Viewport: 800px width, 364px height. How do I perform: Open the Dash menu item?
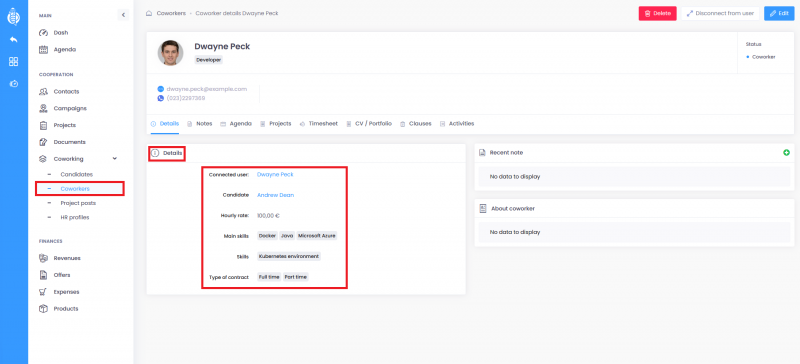pyautogui.click(x=61, y=33)
